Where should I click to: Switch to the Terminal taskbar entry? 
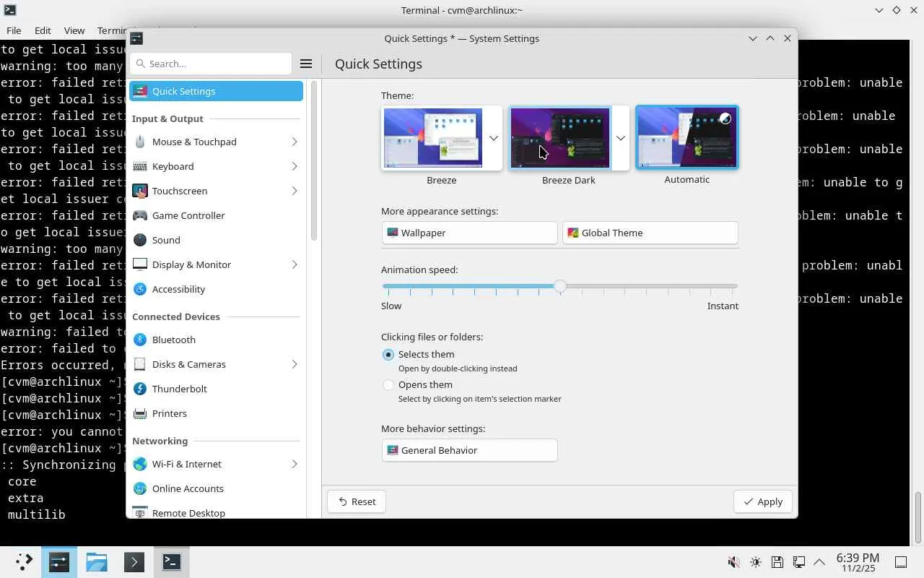(172, 562)
